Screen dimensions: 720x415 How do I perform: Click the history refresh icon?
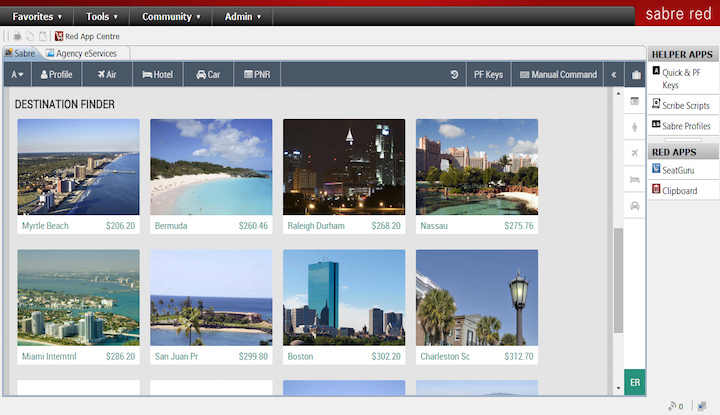point(454,74)
